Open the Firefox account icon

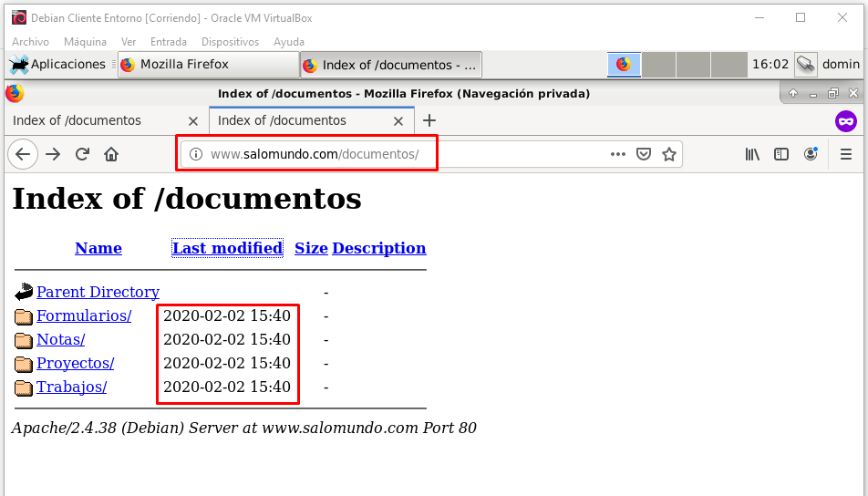811,154
